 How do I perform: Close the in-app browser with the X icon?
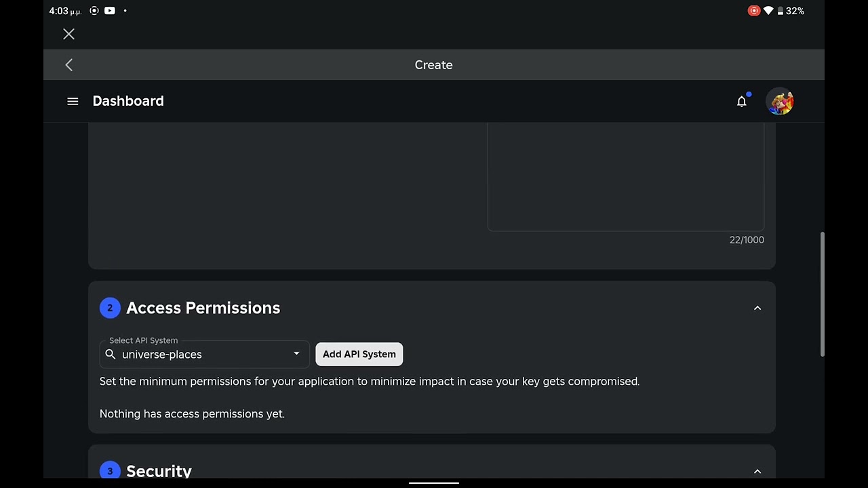pyautogui.click(x=68, y=34)
